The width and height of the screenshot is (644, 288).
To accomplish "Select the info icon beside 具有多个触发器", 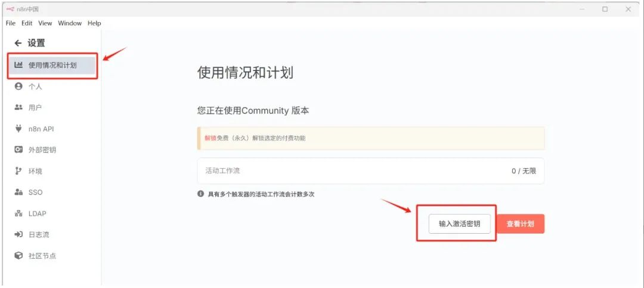I will pos(201,194).
